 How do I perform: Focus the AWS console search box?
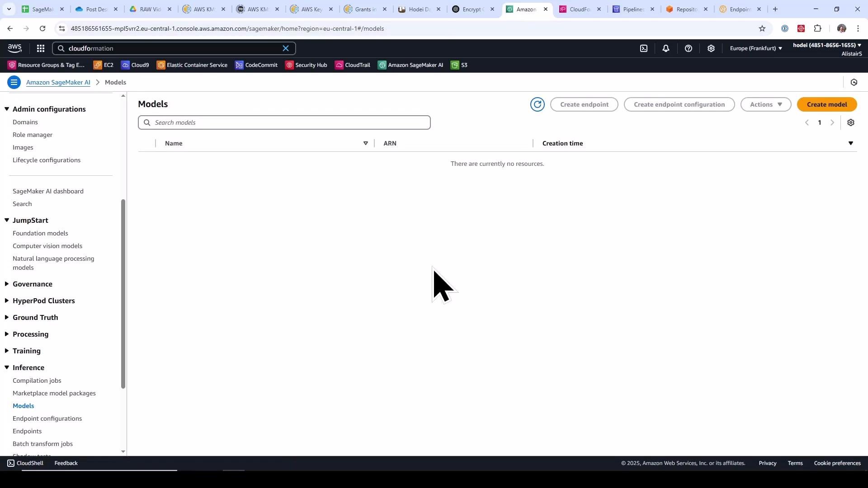pyautogui.click(x=174, y=48)
